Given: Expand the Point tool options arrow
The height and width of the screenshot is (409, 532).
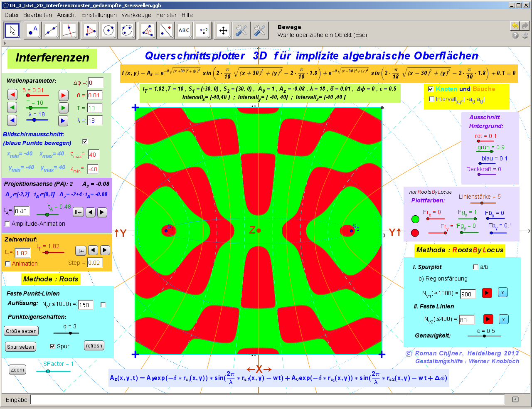Looking at the screenshot, I should tap(39, 37).
